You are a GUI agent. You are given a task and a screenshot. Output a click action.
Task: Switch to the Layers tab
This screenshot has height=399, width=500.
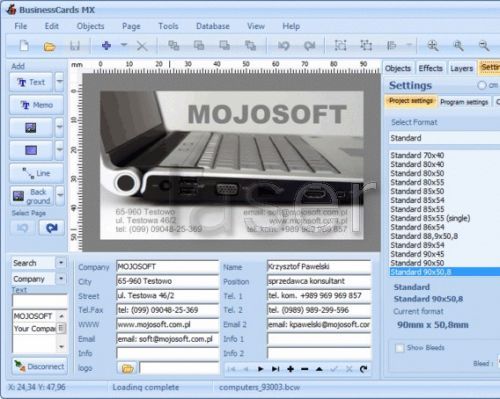461,68
